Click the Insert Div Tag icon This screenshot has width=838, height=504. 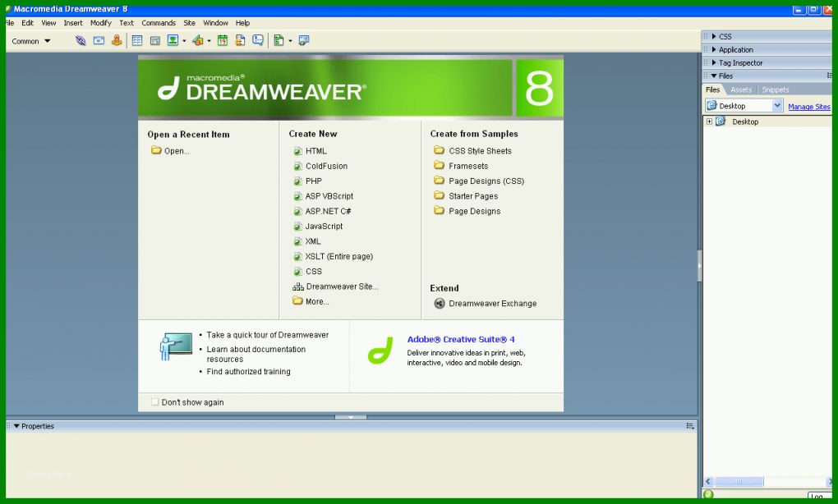[155, 40]
